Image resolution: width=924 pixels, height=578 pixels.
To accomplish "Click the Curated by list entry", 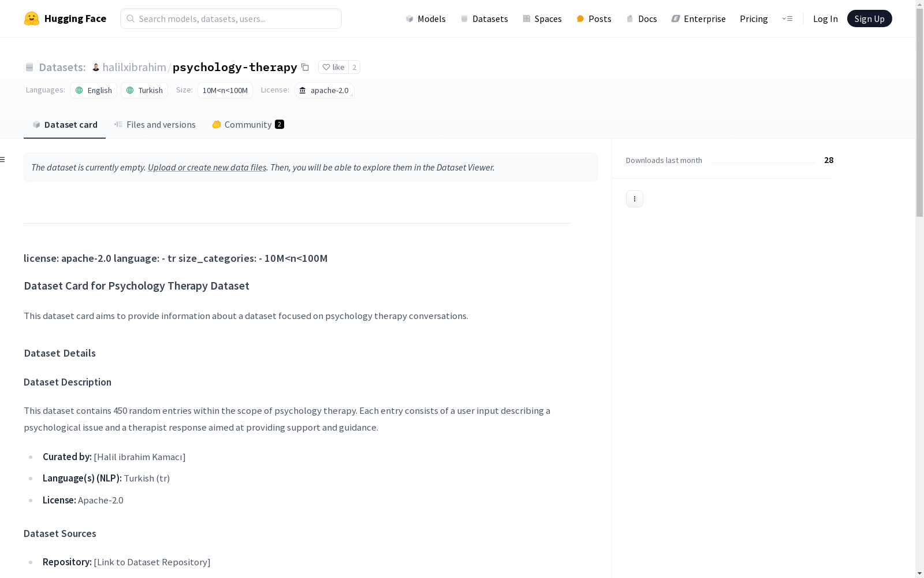I will (x=114, y=457).
